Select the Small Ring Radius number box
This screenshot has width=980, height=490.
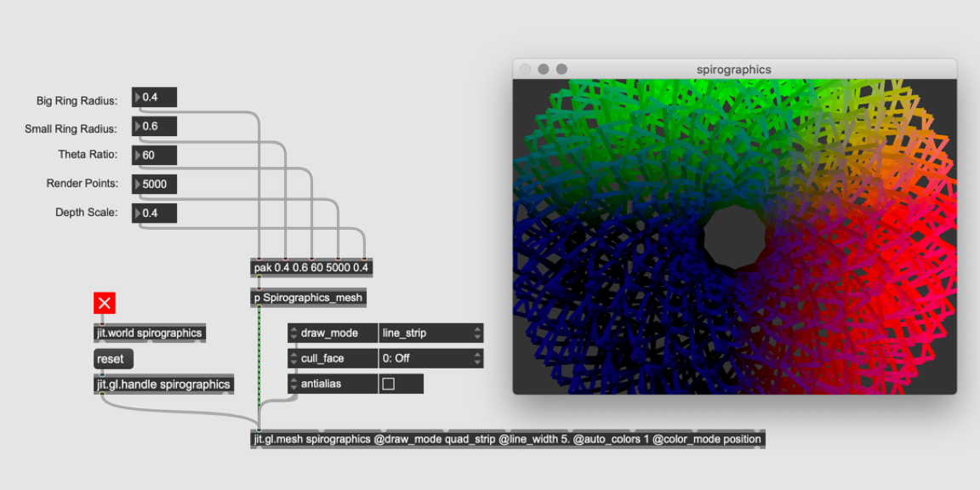(x=154, y=126)
